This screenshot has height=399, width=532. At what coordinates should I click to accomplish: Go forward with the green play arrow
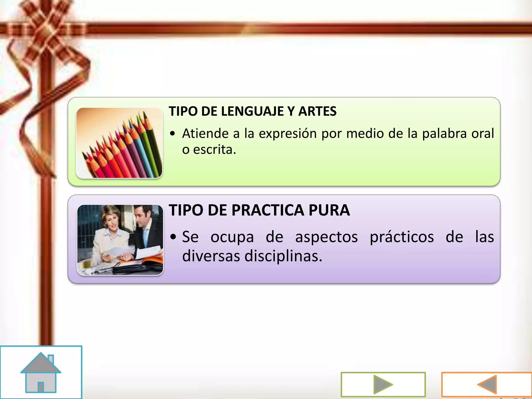(x=383, y=384)
